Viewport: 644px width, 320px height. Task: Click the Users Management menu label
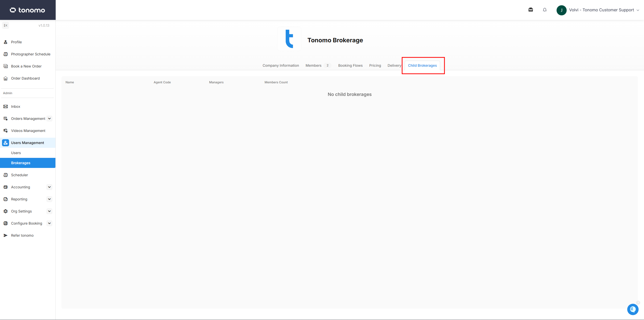click(x=27, y=143)
